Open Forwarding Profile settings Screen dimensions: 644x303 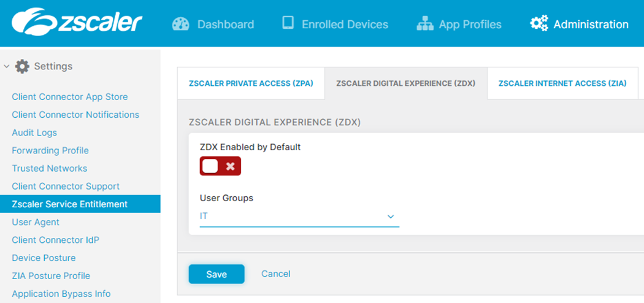[50, 150]
